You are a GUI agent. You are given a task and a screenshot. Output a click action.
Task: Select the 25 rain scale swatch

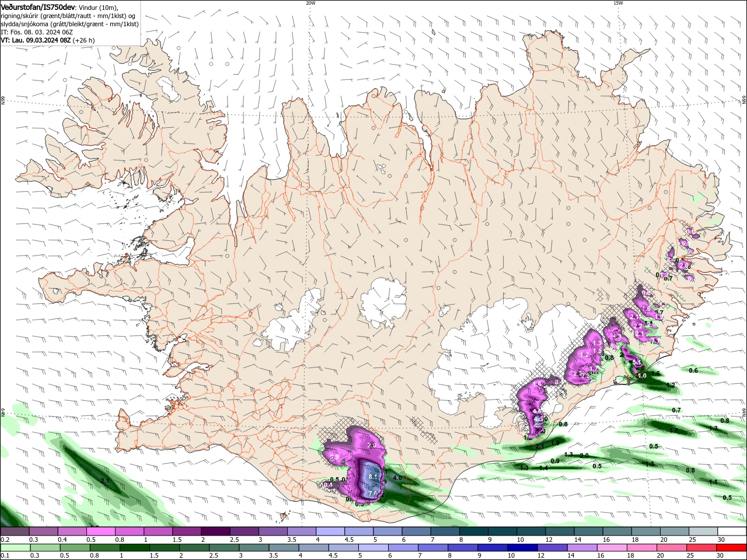click(x=702, y=548)
